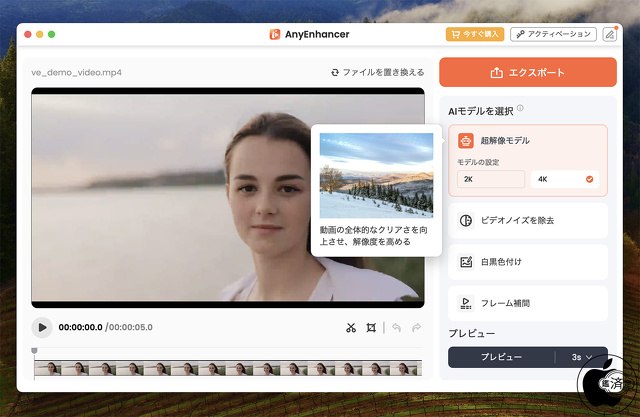
Task: Click the redo arrow icon
Action: pos(416,327)
